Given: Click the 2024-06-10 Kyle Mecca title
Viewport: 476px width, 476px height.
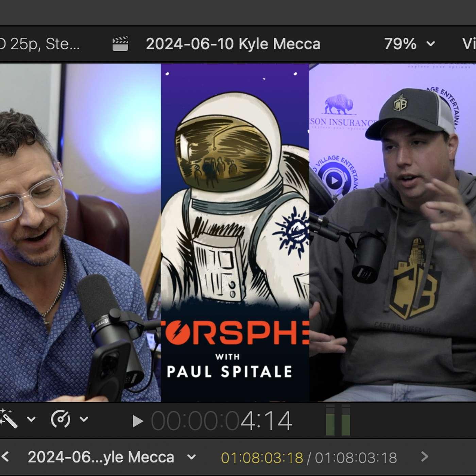Looking at the screenshot, I should coord(233,44).
